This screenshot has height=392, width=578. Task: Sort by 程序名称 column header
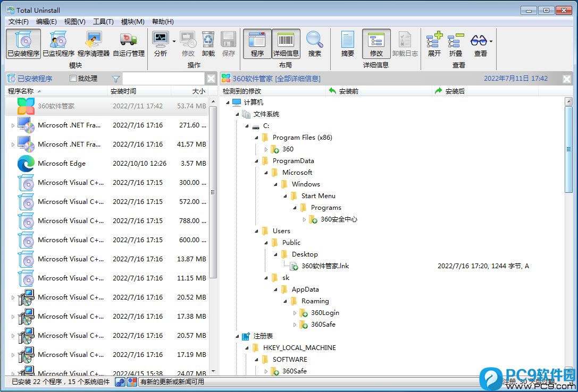point(56,91)
